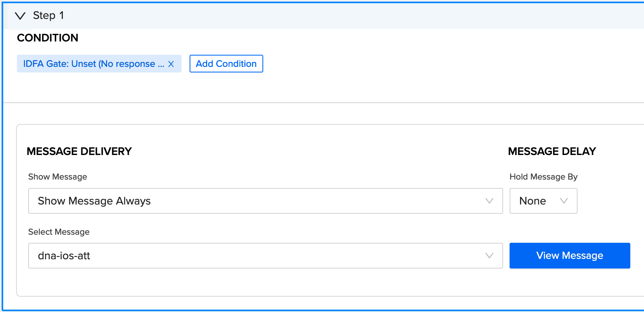Click the arrow icon beside None
Image resolution: width=644 pixels, height=312 pixels.
coord(564,201)
